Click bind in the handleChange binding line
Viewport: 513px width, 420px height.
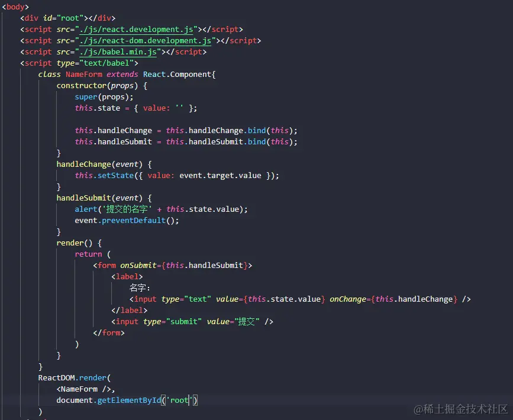[257, 131]
